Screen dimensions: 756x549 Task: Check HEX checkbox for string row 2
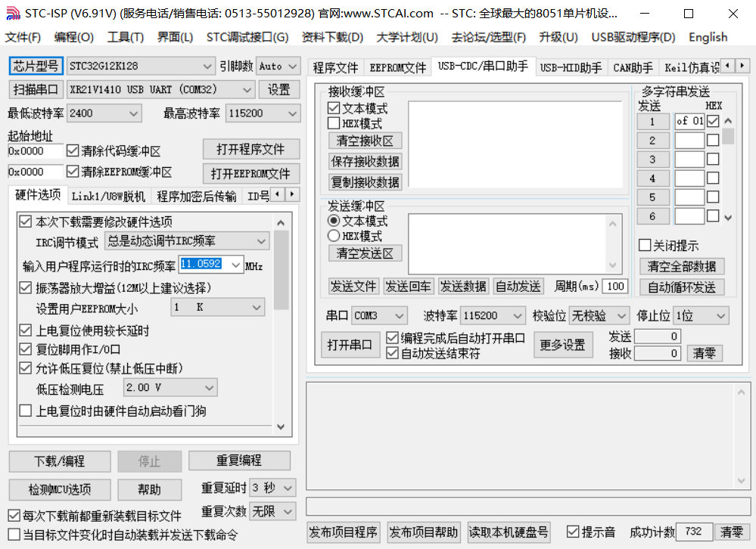(713, 140)
